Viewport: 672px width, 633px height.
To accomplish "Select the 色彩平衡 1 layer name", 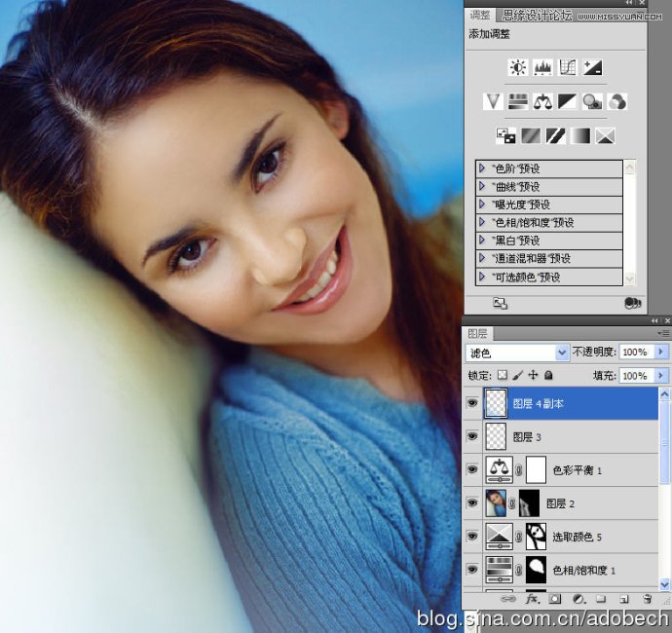I will point(578,470).
